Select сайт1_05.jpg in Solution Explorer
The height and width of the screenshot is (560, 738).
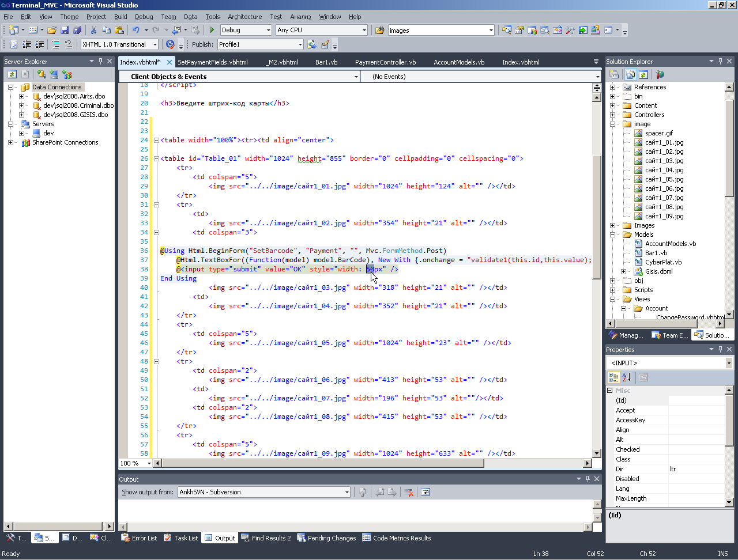(664, 179)
